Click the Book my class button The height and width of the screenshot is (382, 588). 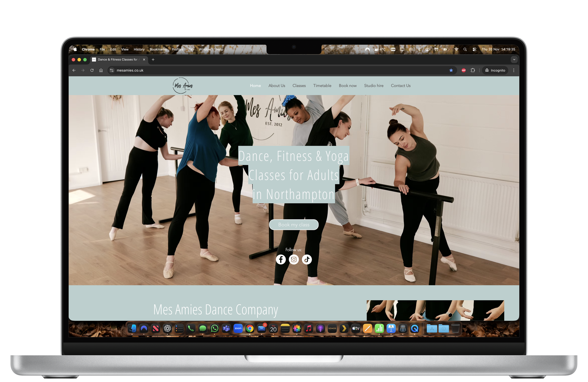[x=294, y=225]
